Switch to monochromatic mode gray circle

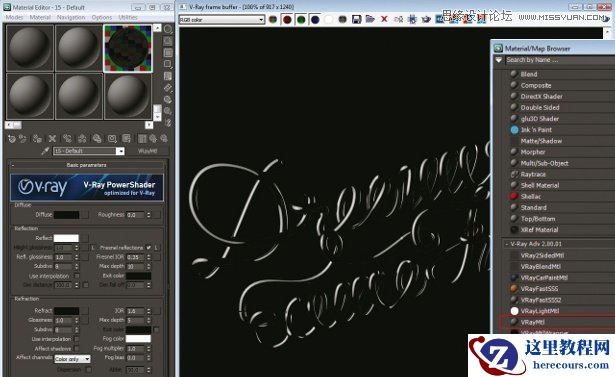point(342,19)
